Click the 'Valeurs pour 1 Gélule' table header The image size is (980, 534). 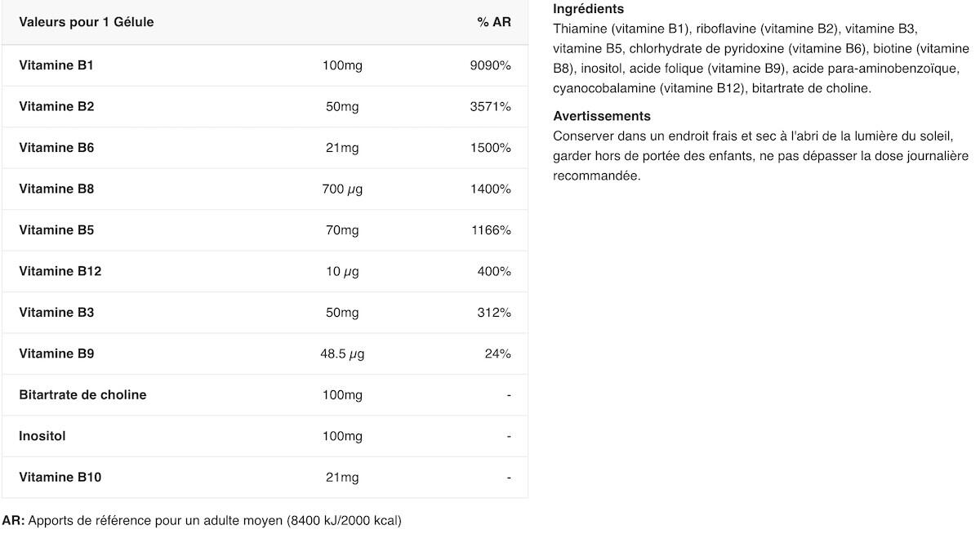[87, 22]
